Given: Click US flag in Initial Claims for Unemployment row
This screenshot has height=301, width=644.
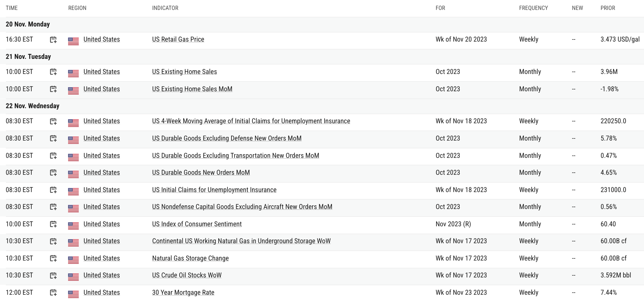Looking at the screenshot, I should pos(74,192).
